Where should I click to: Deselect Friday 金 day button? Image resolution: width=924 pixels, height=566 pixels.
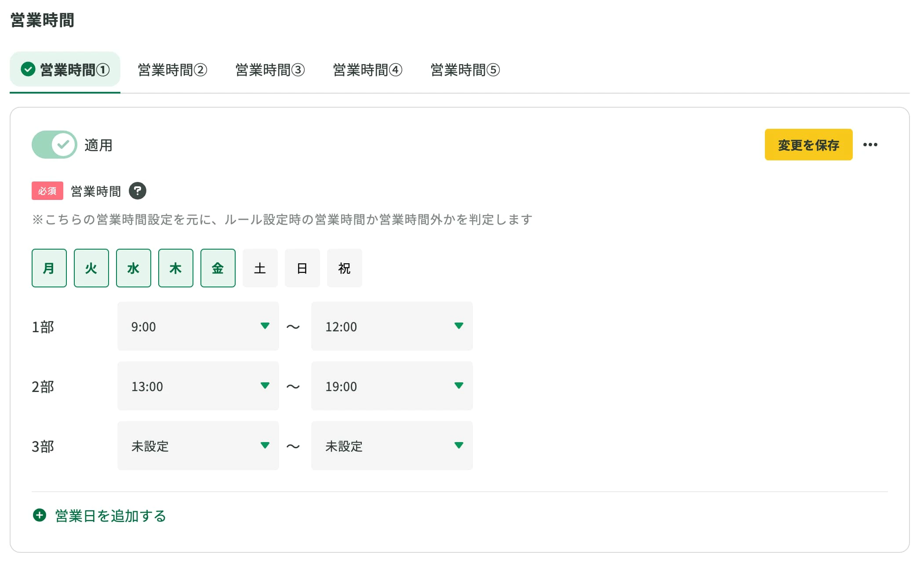(218, 268)
